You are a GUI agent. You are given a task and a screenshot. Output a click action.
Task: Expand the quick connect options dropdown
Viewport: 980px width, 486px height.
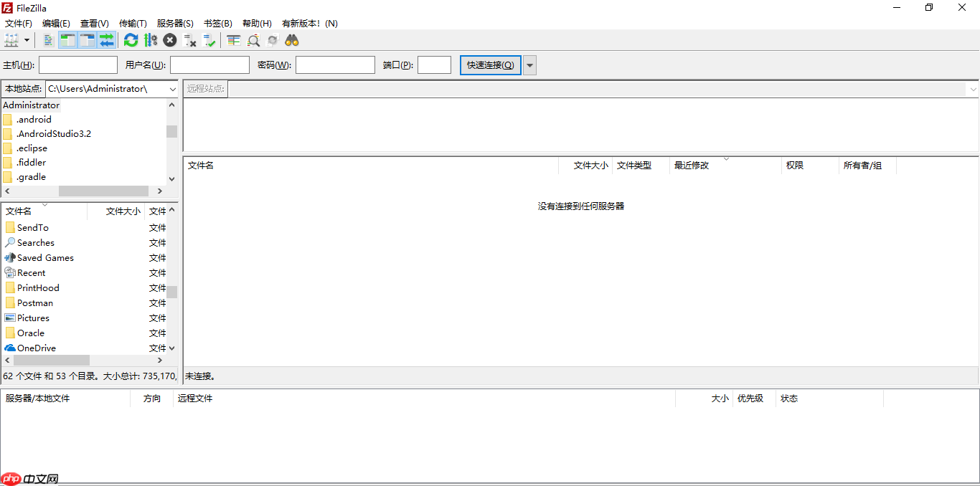[529, 65]
